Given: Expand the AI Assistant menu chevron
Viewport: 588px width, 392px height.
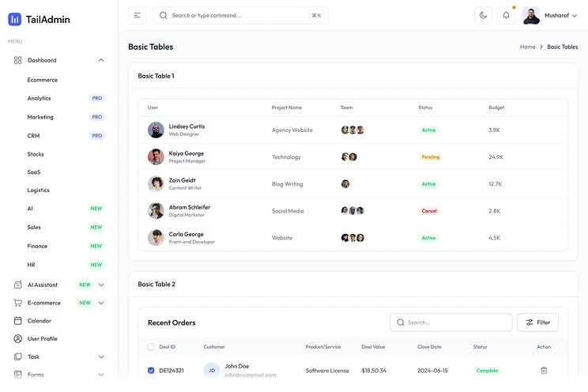Looking at the screenshot, I should pos(101,285).
